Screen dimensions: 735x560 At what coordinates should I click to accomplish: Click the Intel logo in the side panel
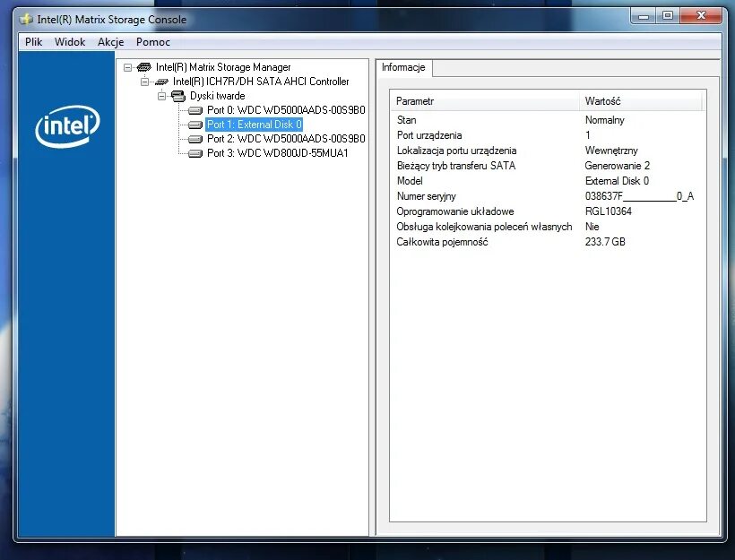pyautogui.click(x=67, y=126)
